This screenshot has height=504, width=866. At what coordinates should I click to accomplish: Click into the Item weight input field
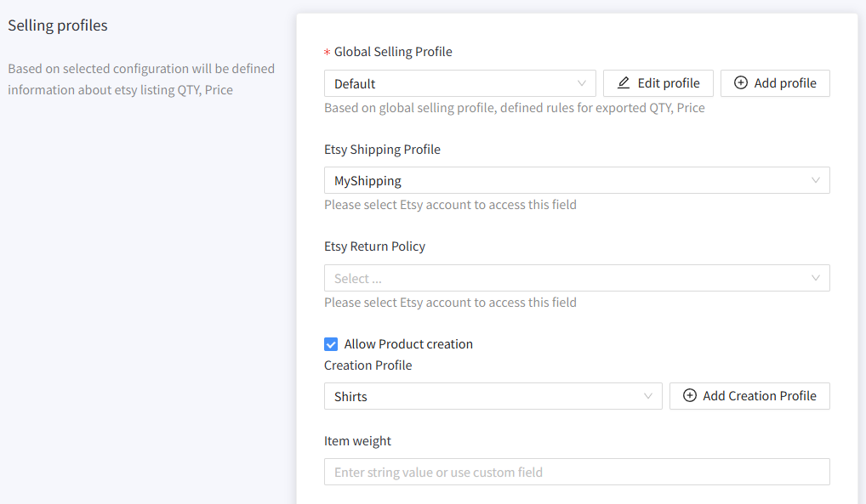pos(577,472)
